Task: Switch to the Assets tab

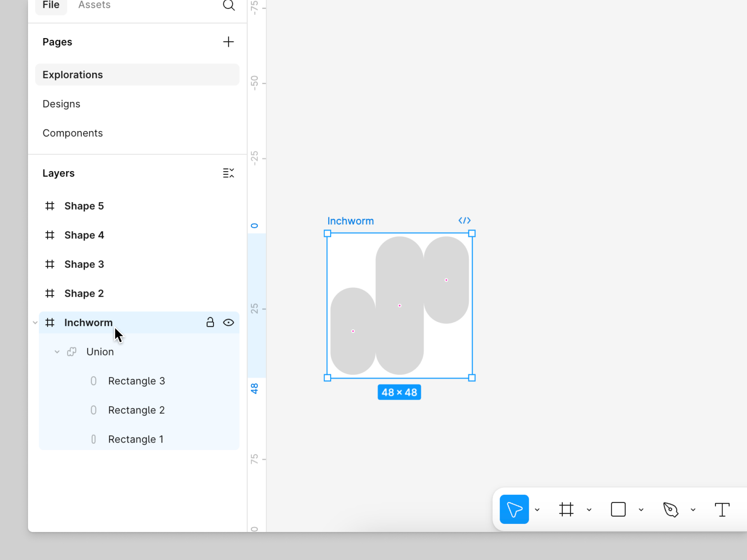Action: tap(94, 5)
